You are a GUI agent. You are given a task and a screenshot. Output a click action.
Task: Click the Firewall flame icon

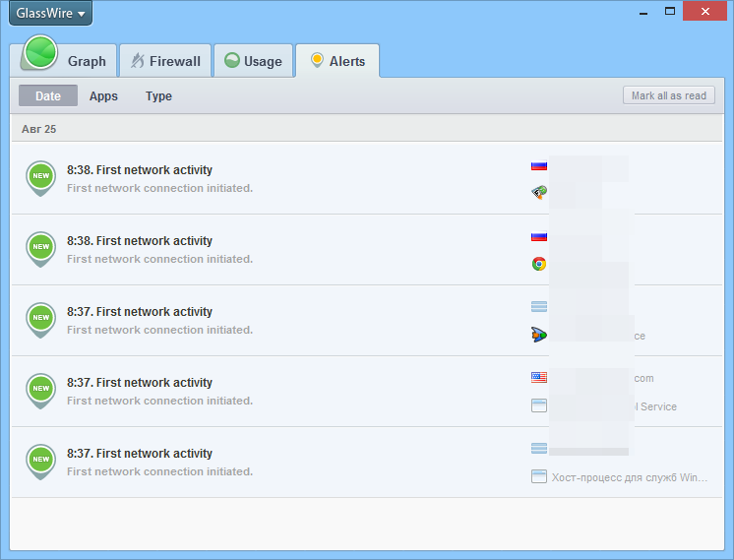click(x=138, y=60)
